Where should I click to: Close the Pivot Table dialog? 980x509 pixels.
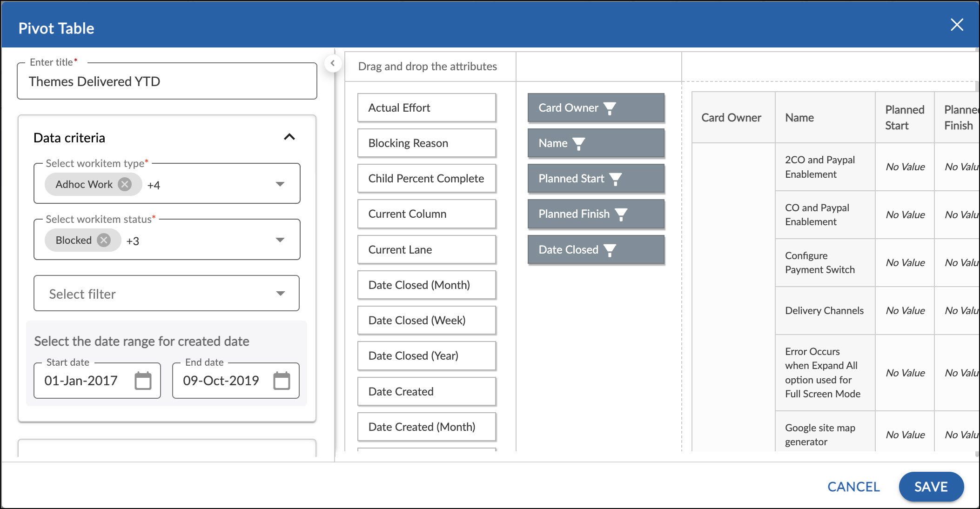click(x=957, y=25)
